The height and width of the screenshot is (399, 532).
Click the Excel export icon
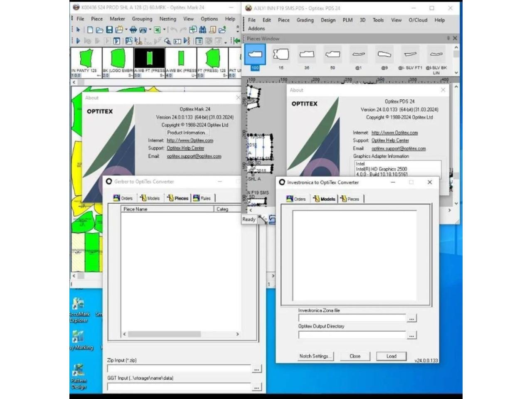click(x=157, y=30)
